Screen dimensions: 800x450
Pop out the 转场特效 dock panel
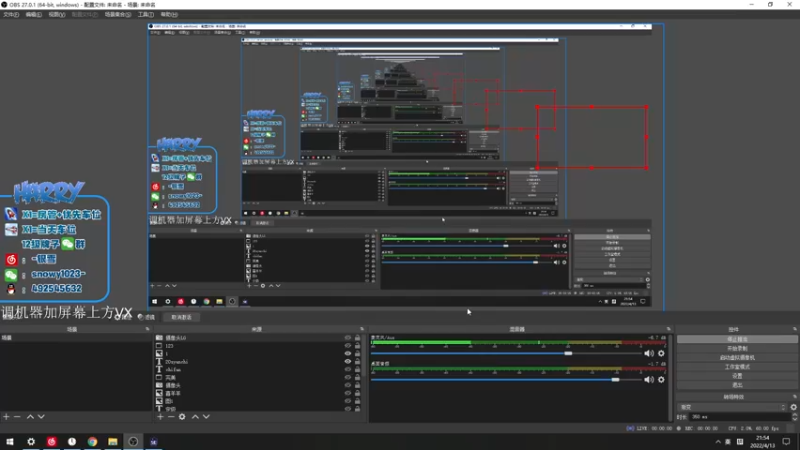tap(794, 396)
